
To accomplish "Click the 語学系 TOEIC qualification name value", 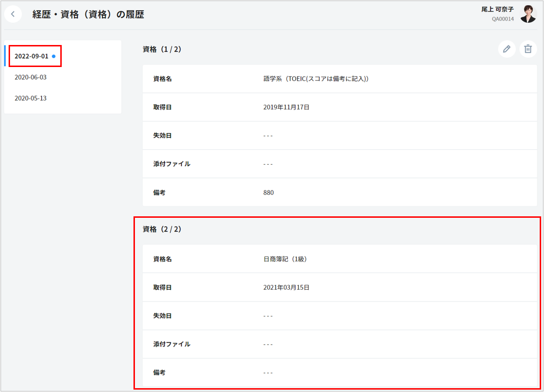I will 316,79.
